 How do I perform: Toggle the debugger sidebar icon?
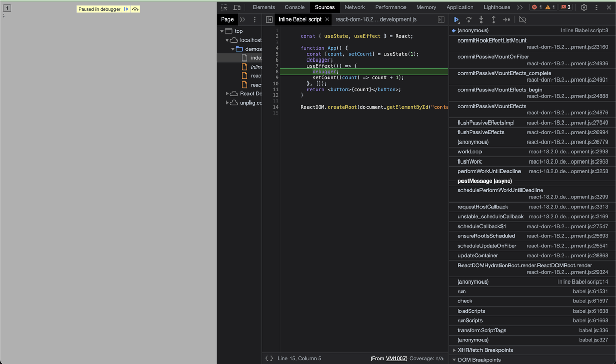441,19
